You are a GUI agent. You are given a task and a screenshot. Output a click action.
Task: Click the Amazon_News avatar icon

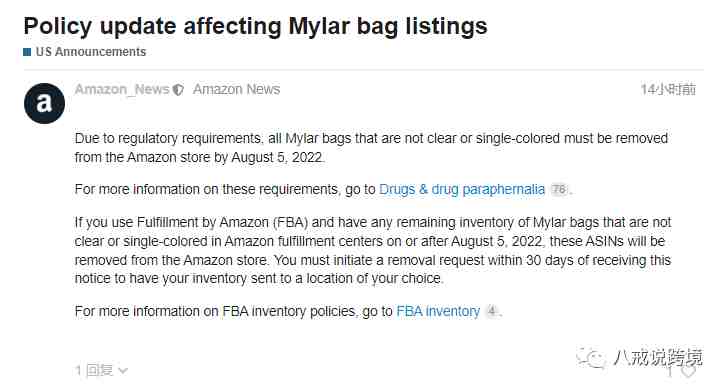pos(44,103)
